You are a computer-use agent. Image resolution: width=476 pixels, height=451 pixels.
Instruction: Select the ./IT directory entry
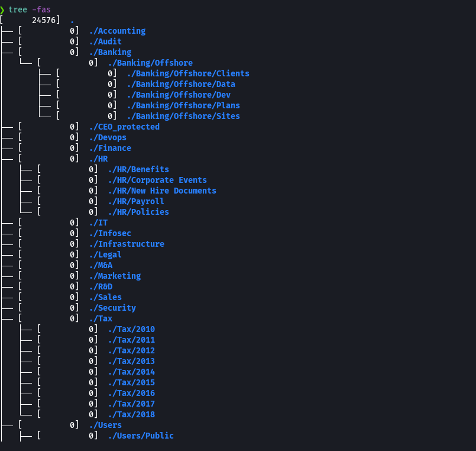coord(98,223)
